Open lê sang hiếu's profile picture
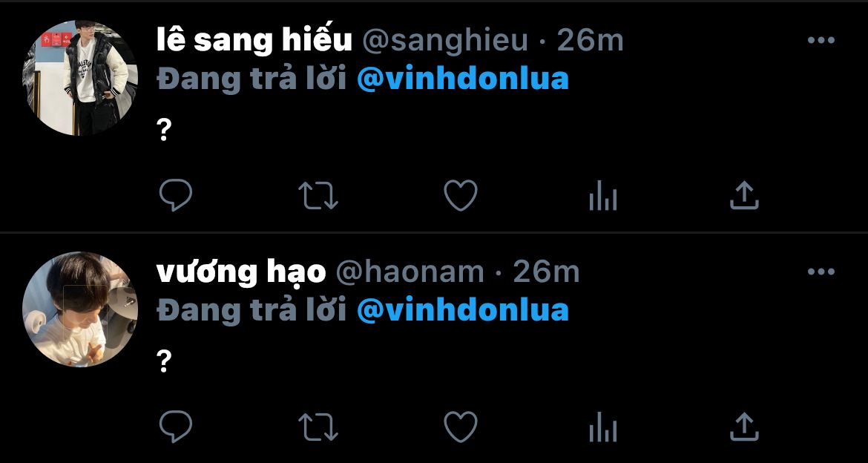Image resolution: width=868 pixels, height=463 pixels. coord(79,77)
